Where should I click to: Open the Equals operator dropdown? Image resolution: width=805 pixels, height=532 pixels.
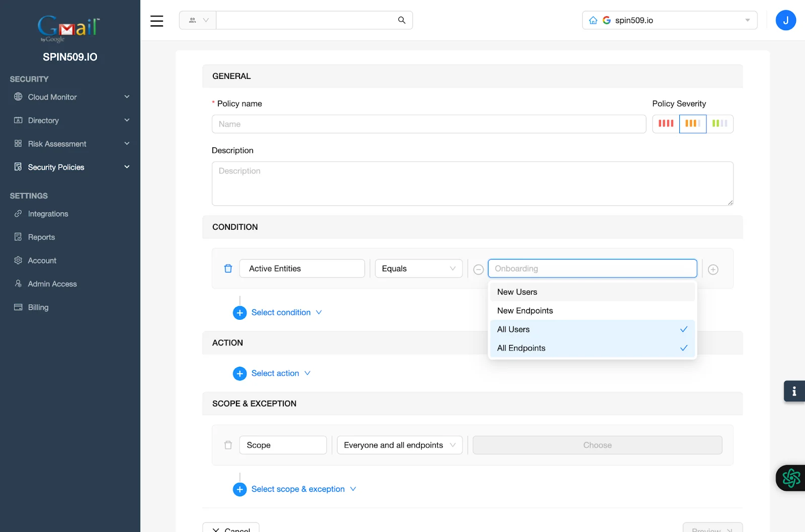tap(418, 268)
